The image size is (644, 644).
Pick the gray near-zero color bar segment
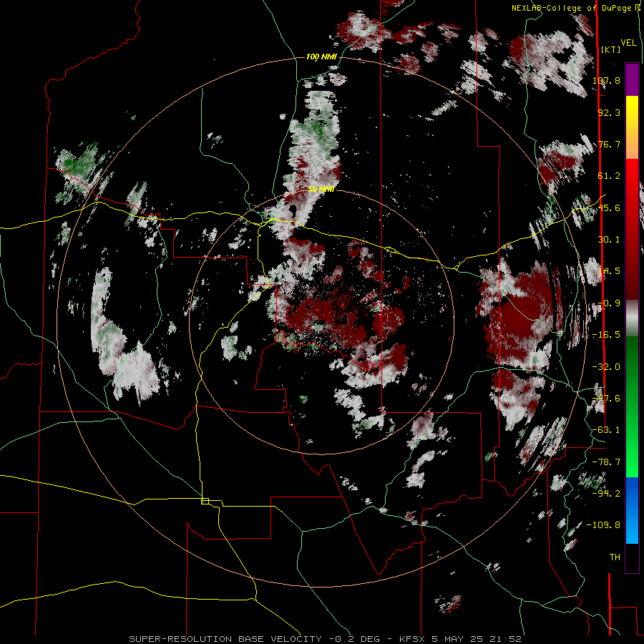[632, 318]
